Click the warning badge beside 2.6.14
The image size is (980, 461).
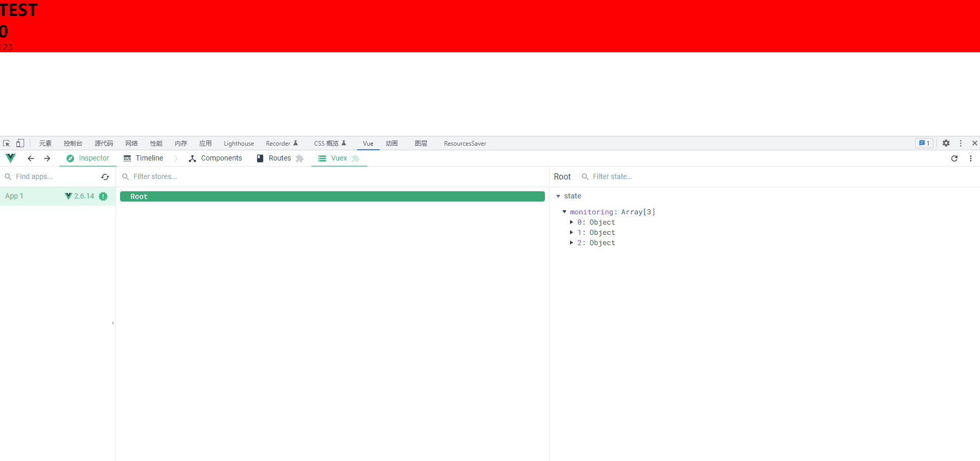point(103,196)
